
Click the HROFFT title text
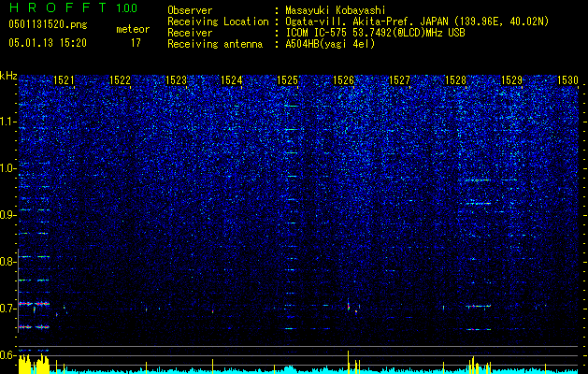59,7
